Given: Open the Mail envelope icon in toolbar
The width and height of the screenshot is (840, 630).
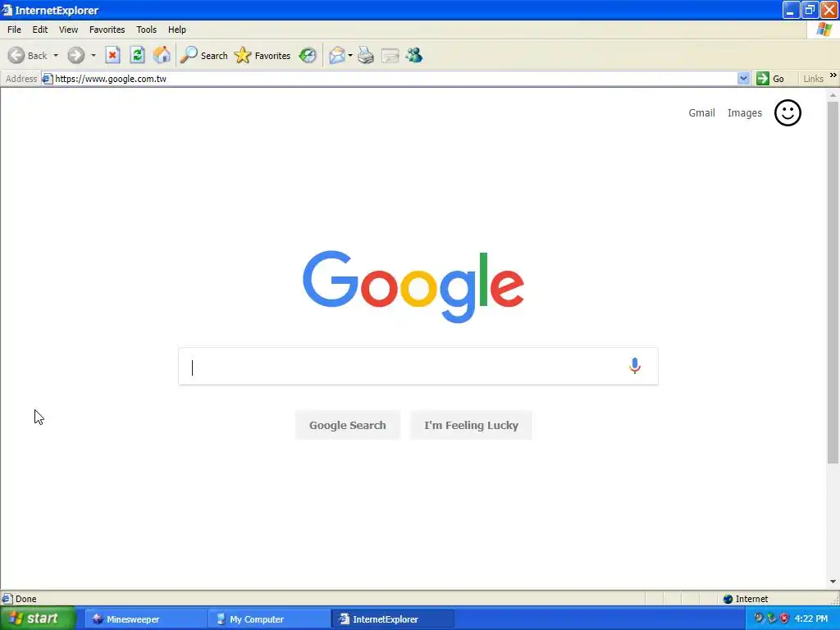Looking at the screenshot, I should (337, 55).
